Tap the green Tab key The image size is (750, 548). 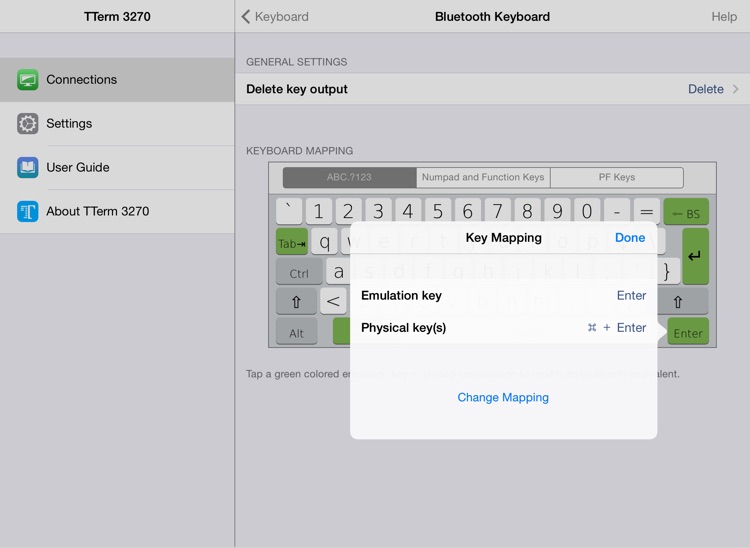(292, 242)
